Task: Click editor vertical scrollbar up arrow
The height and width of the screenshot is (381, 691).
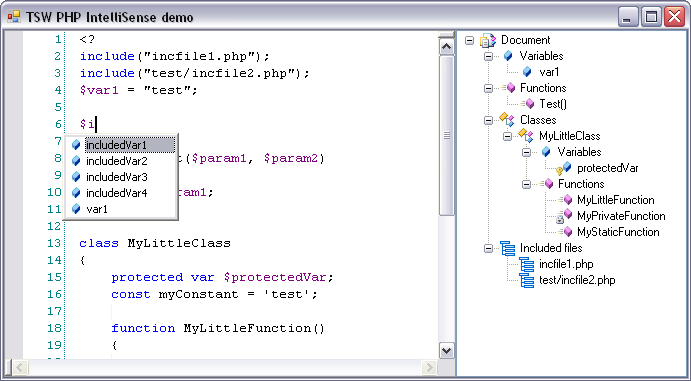Action: pyautogui.click(x=447, y=47)
